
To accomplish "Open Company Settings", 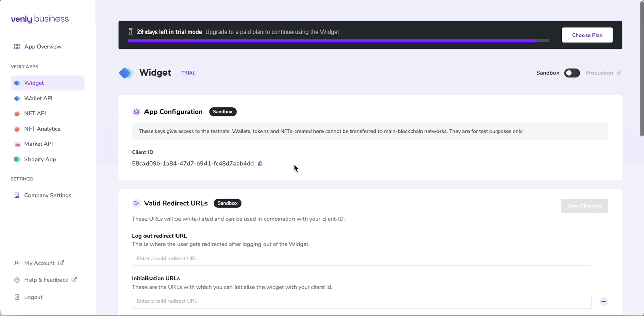I will (47, 195).
